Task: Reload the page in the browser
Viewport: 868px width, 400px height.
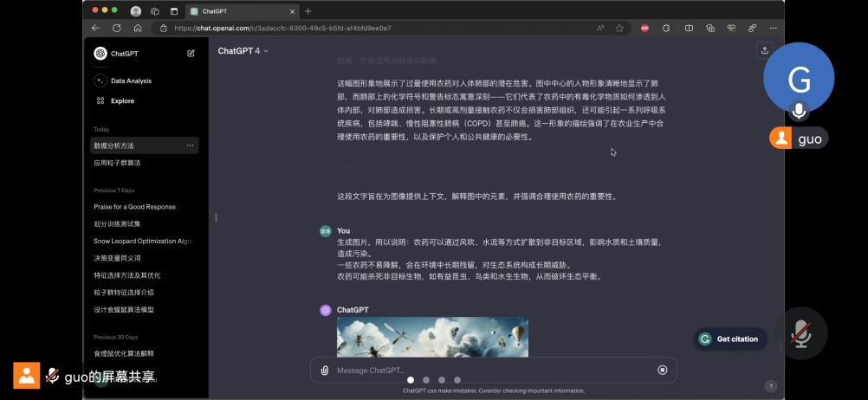Action: [117, 28]
